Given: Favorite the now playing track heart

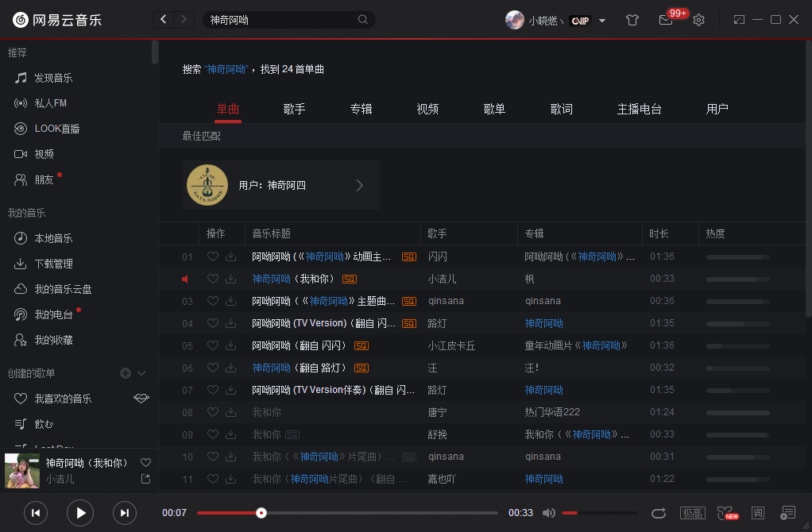Looking at the screenshot, I should click(145, 463).
